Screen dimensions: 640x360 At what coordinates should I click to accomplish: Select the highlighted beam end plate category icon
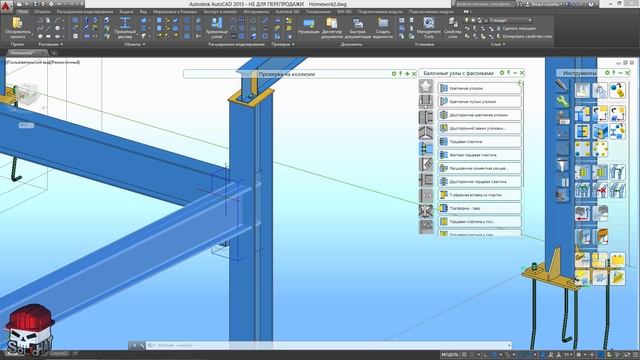[x=426, y=149]
